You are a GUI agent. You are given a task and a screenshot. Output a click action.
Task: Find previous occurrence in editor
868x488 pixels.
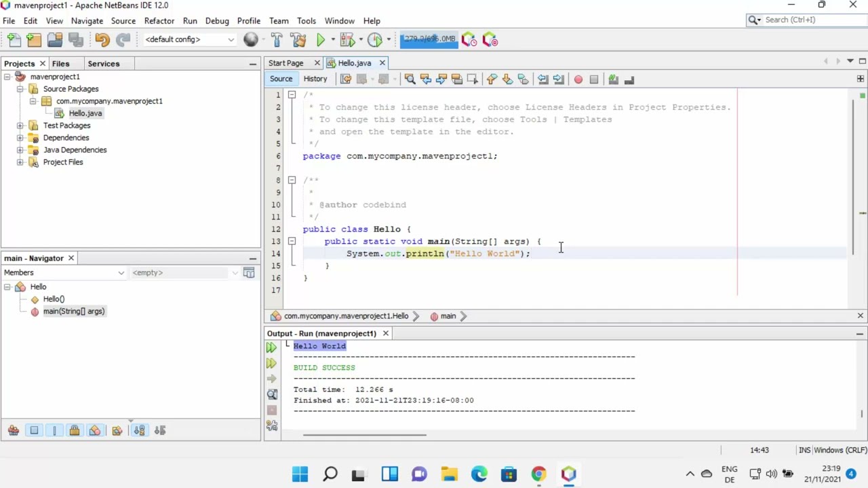[425, 79]
